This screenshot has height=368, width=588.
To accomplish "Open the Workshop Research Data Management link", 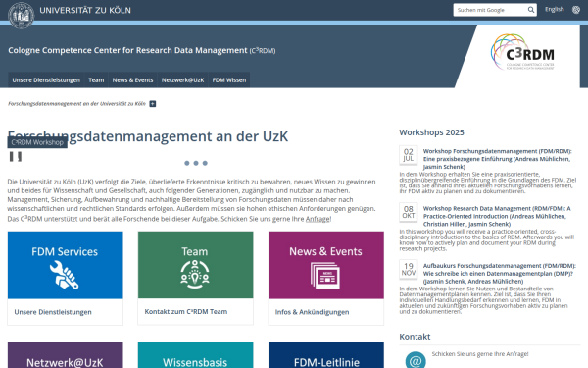I will click(x=497, y=216).
